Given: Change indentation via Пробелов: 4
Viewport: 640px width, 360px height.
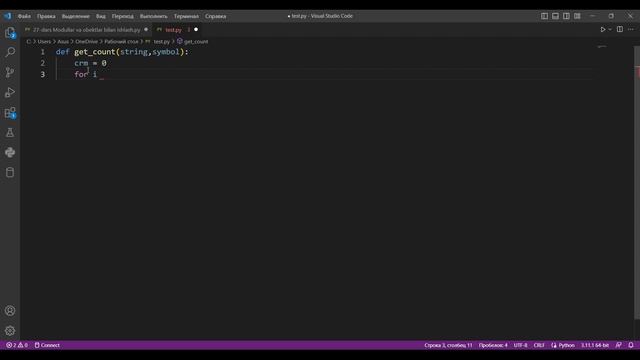Looking at the screenshot, I should 493,345.
